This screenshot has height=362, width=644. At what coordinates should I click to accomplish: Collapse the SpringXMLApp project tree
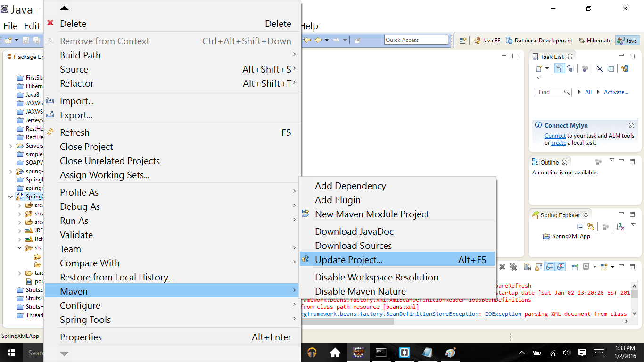11,197
